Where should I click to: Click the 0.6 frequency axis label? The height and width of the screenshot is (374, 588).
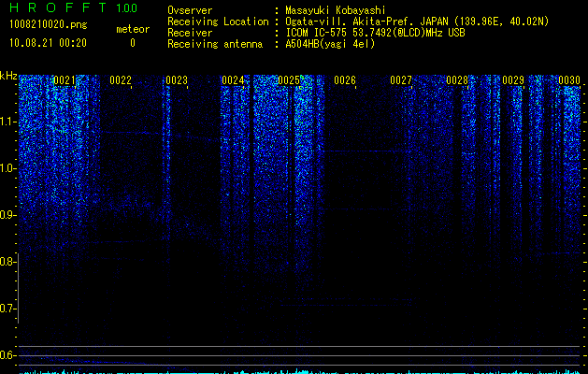click(x=7, y=355)
